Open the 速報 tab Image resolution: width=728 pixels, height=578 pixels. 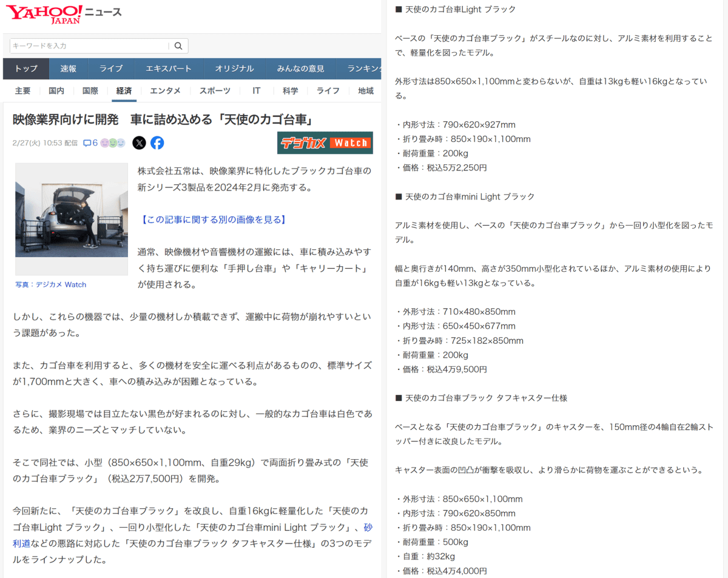tap(69, 69)
